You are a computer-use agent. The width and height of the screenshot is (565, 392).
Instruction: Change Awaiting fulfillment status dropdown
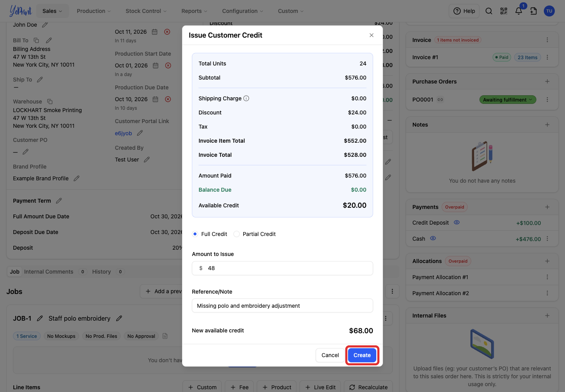pos(508,100)
